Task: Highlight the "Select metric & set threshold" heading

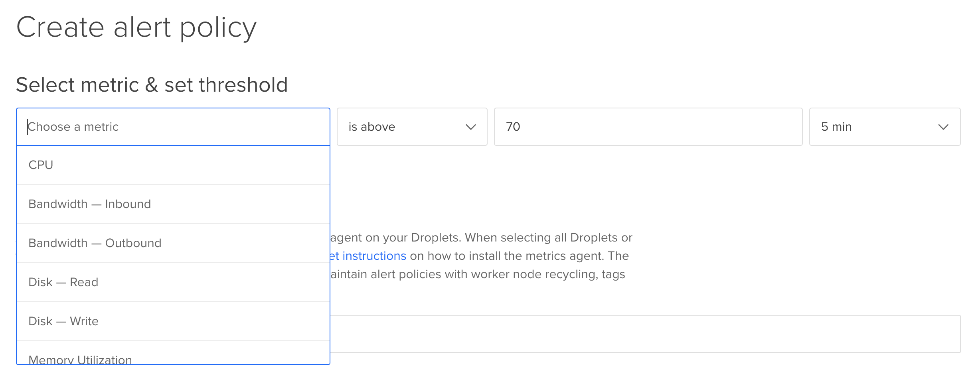Action: 152,84
